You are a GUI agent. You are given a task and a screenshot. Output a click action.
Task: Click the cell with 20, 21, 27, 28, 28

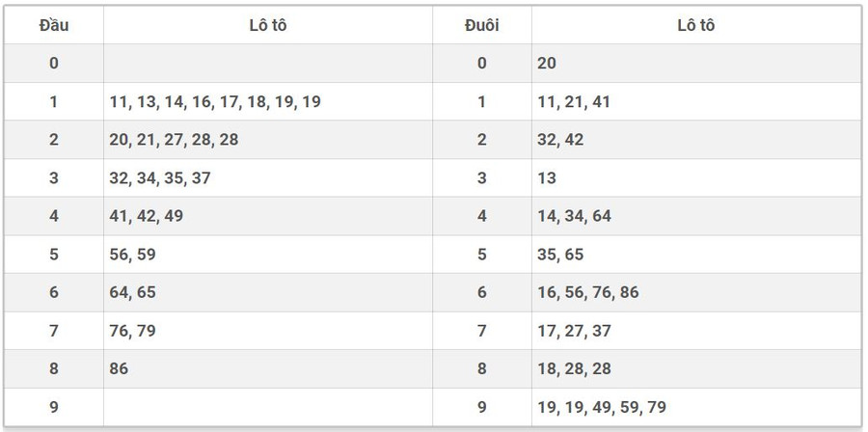(174, 140)
